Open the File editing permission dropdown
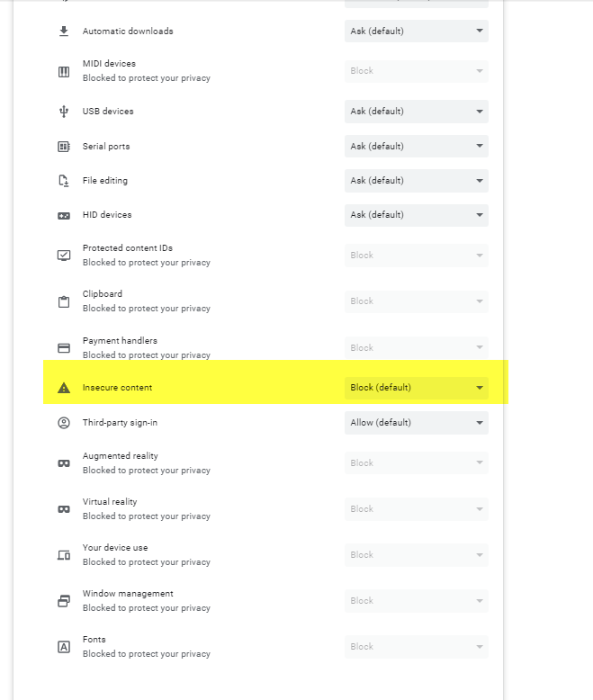Image resolution: width=593 pixels, height=700 pixels. coord(416,180)
